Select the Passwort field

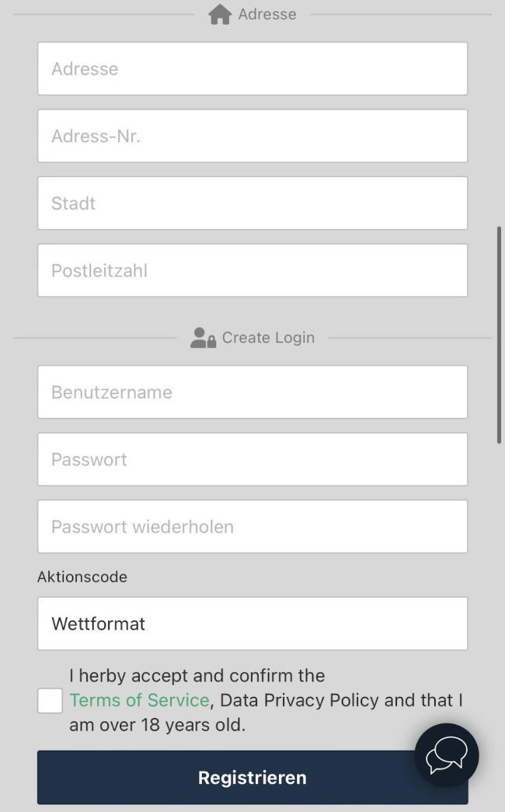252,459
